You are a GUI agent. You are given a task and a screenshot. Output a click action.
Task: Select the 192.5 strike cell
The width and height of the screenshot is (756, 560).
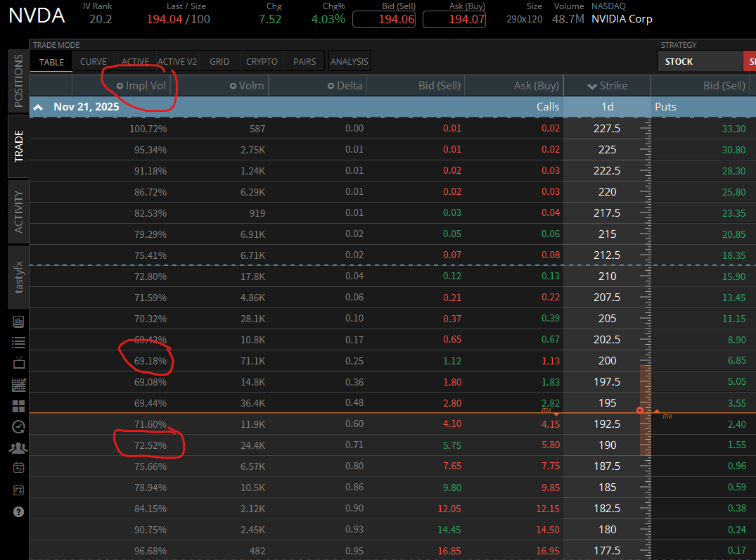point(606,424)
